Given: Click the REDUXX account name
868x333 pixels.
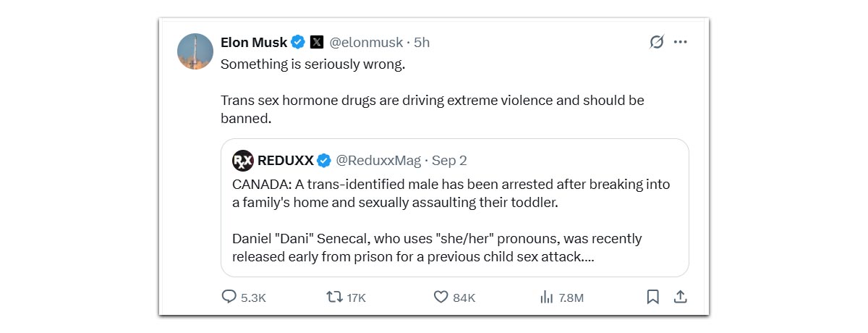Looking at the screenshot, I should tap(286, 160).
